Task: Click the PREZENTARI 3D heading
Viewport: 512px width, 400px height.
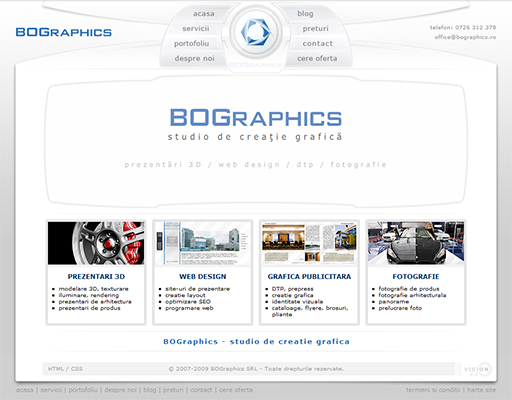Action: click(96, 277)
